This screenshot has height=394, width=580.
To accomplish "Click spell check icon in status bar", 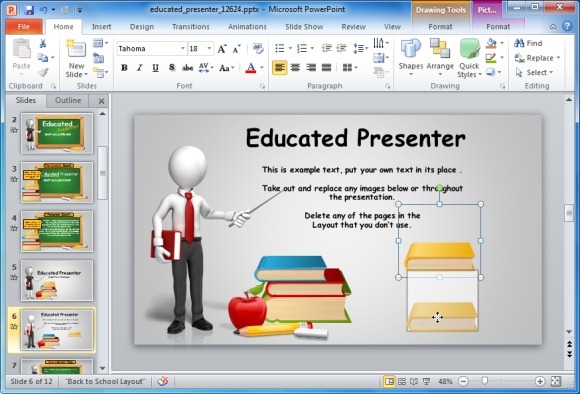I will 163,381.
